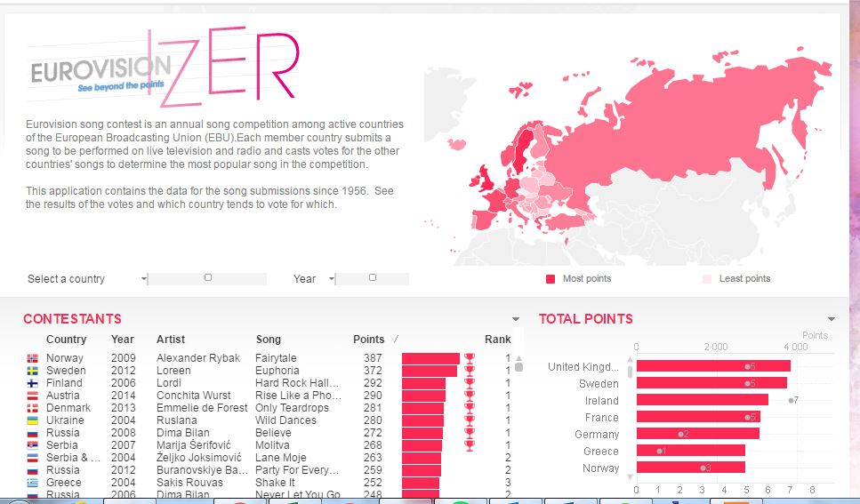Select artist Alexander Rybak
The width and height of the screenshot is (860, 504).
pyautogui.click(x=198, y=358)
